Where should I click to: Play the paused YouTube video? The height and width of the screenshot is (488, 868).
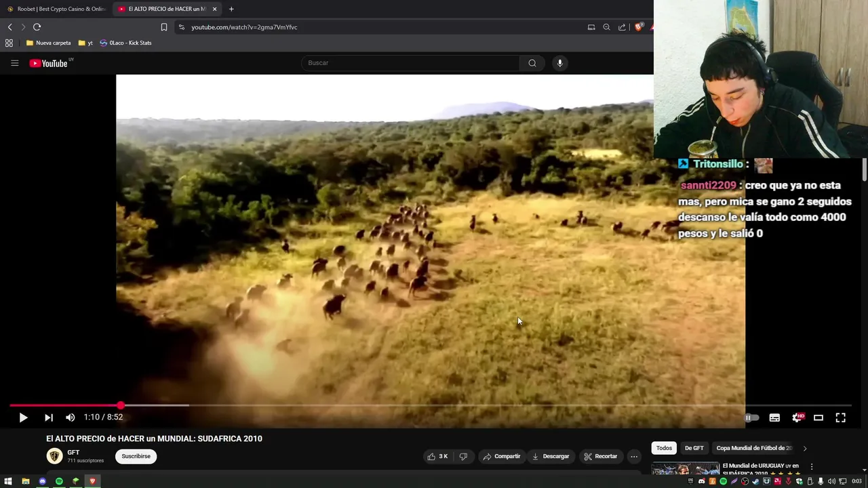click(x=23, y=418)
